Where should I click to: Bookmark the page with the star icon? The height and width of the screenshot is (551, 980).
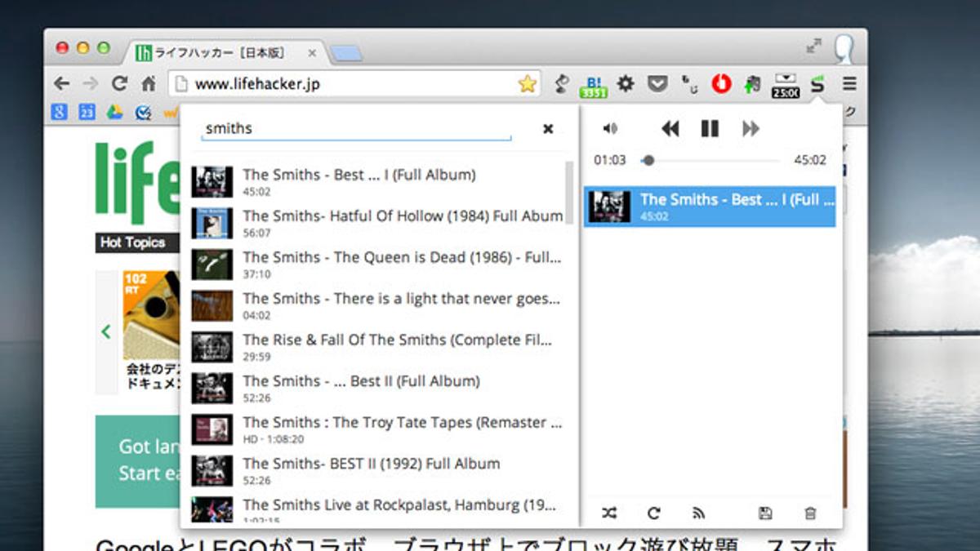528,83
